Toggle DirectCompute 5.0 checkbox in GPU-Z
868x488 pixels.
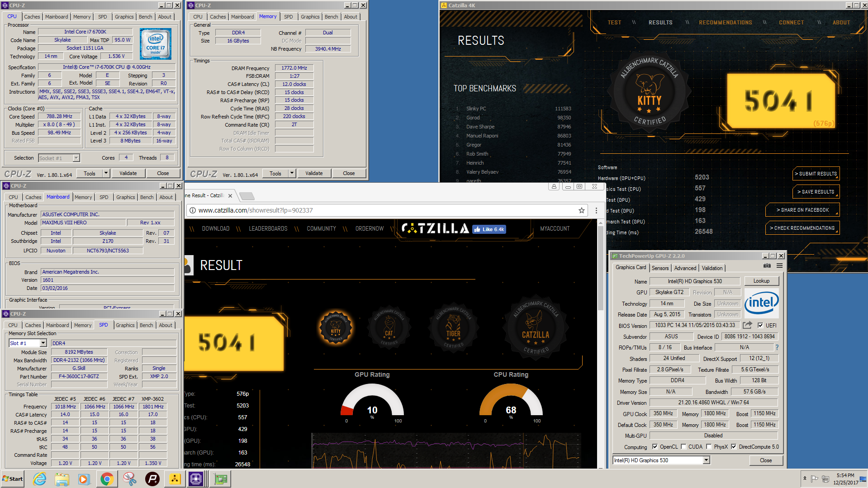[x=734, y=447]
